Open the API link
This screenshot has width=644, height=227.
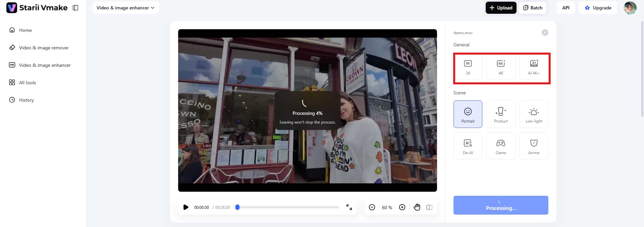(x=566, y=8)
